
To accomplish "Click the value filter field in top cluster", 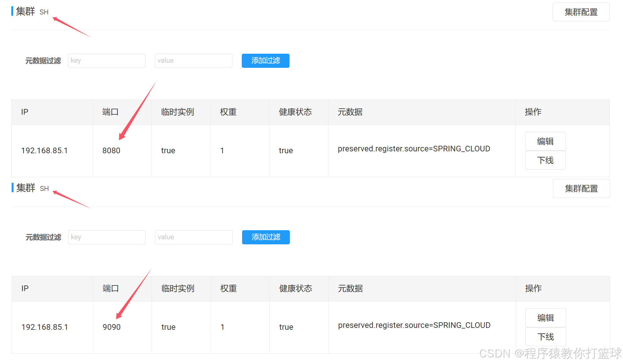I will point(193,61).
